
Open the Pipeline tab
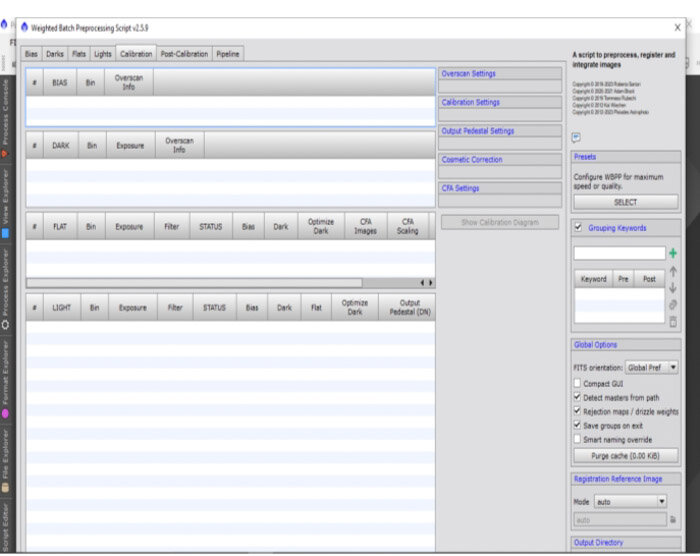tap(228, 54)
